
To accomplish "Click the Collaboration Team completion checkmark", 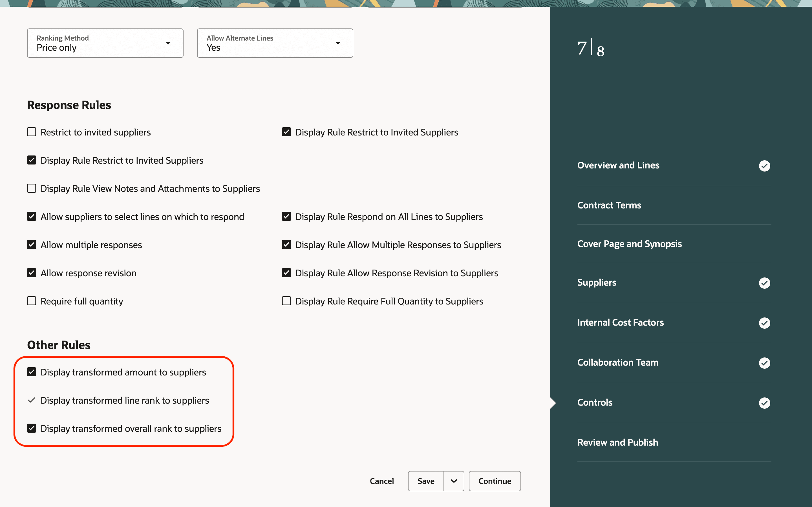I will pyautogui.click(x=765, y=363).
